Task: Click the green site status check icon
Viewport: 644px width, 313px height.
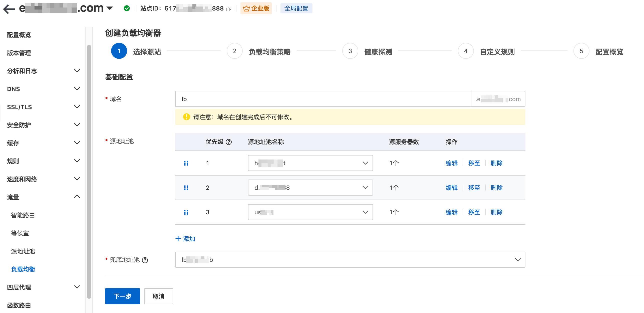Action: coord(127,9)
